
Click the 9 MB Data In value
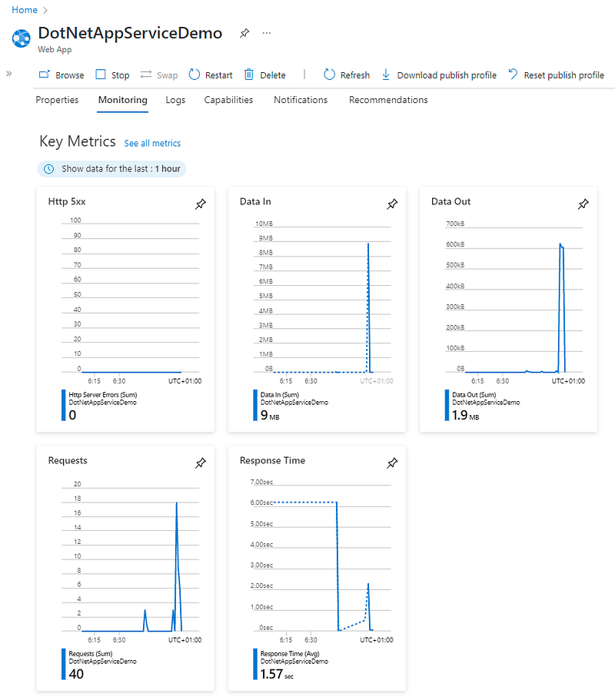270,415
